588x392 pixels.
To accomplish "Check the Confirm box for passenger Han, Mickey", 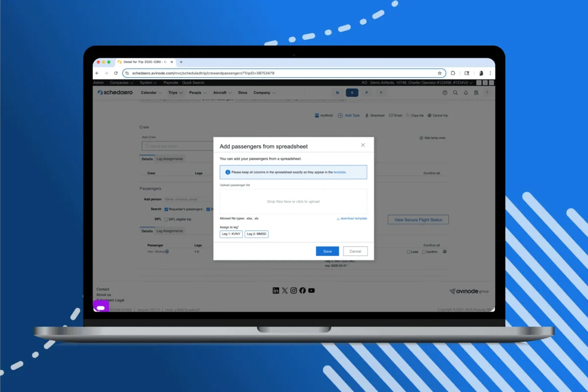I will point(424,251).
